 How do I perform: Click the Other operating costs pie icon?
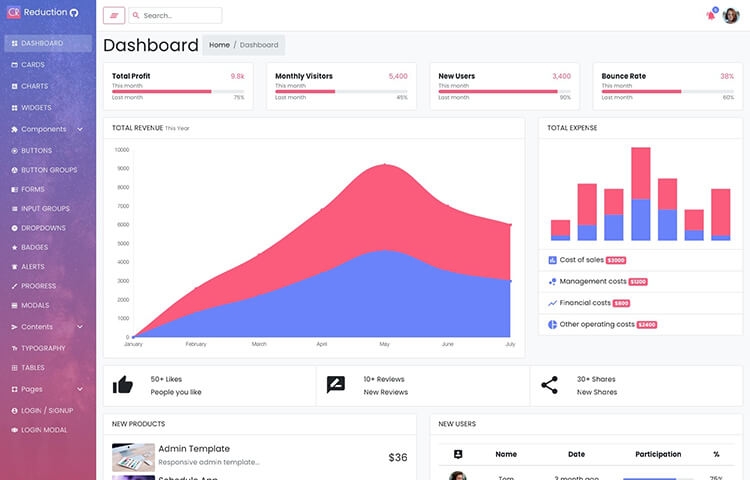(x=552, y=324)
